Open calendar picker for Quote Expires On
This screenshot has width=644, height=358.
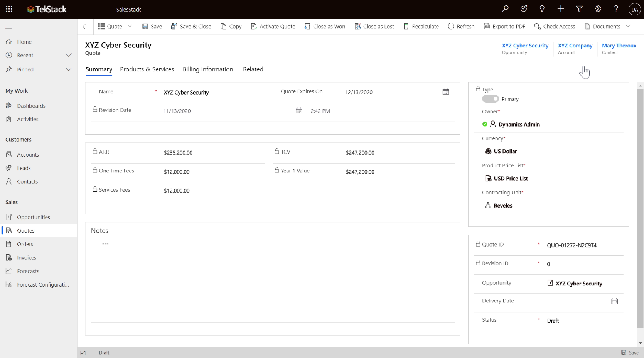pos(446,91)
